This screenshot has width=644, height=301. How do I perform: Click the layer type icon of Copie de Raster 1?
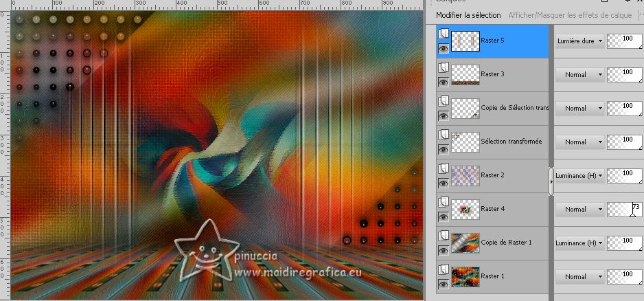point(443,236)
